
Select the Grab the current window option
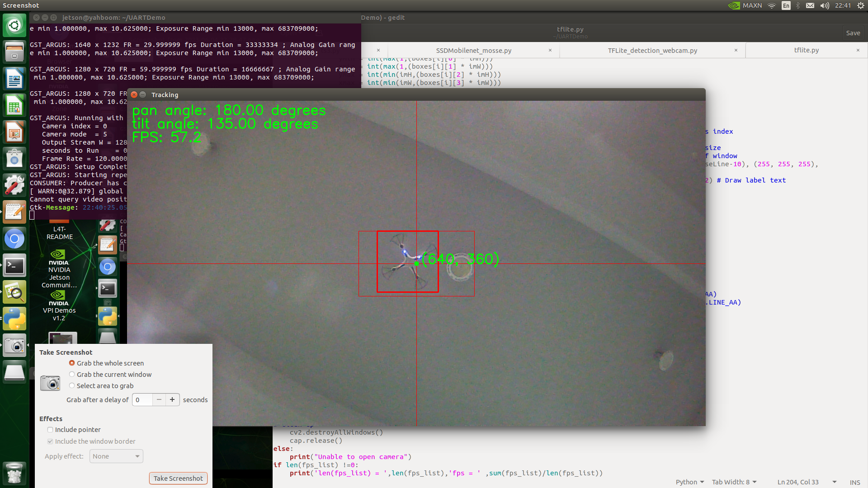(x=72, y=374)
